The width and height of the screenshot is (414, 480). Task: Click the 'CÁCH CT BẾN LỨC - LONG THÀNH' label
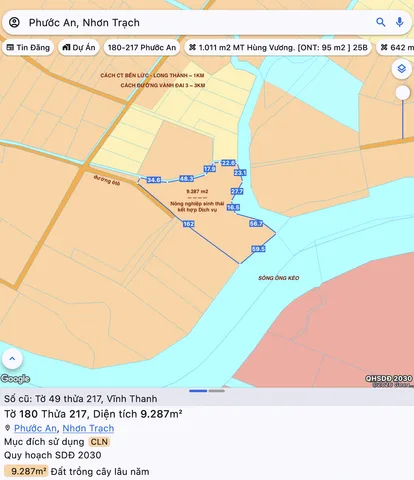coord(152,75)
